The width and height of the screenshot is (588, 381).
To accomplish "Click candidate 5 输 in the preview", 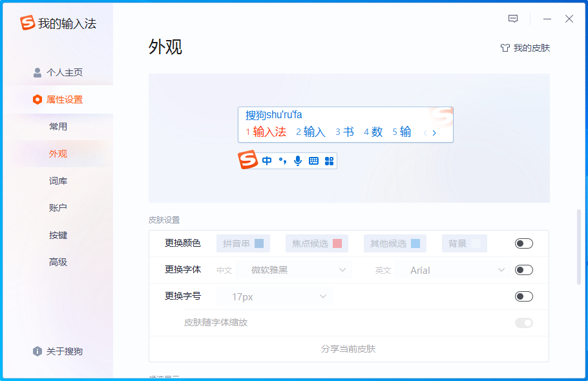I will (402, 132).
